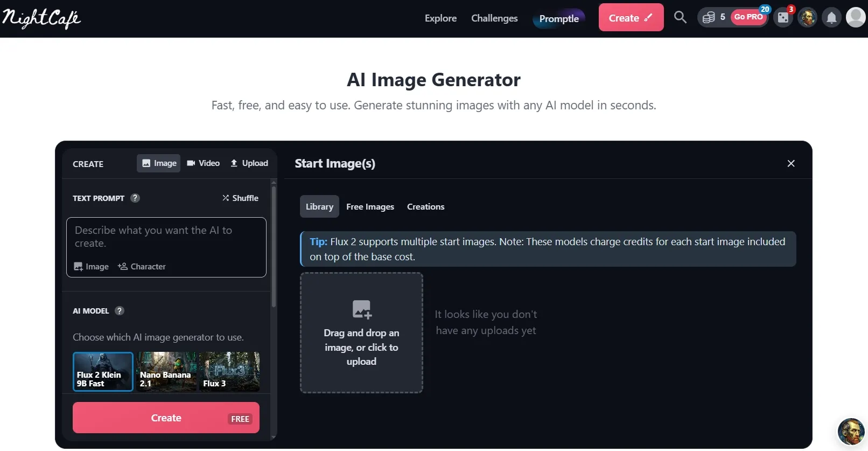The height and width of the screenshot is (451, 868).
Task: Click the badge avatar in header
Action: [x=807, y=18]
